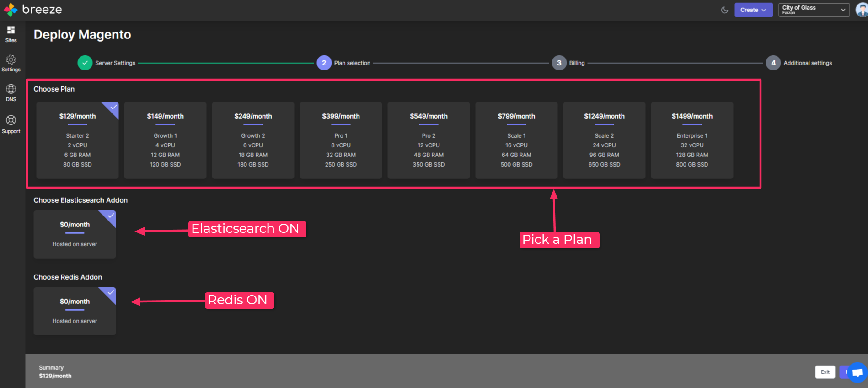Toggle the Elasticsearch addon $0/month card
This screenshot has height=388, width=868.
point(75,234)
